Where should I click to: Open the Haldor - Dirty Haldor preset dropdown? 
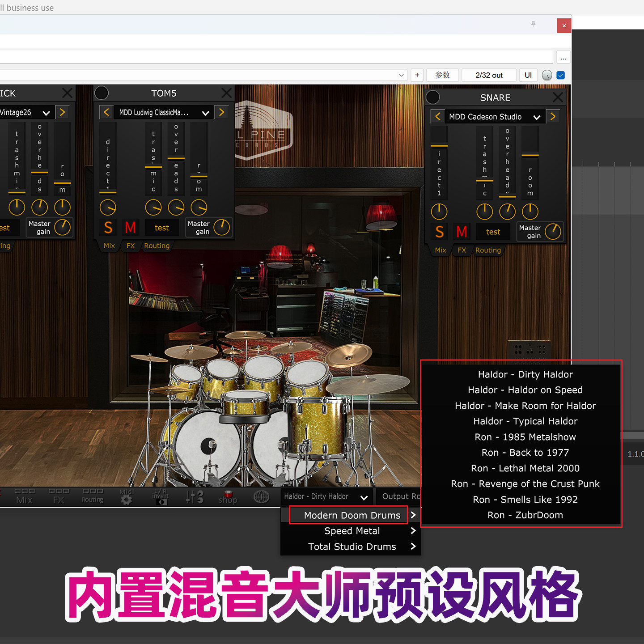[326, 496]
